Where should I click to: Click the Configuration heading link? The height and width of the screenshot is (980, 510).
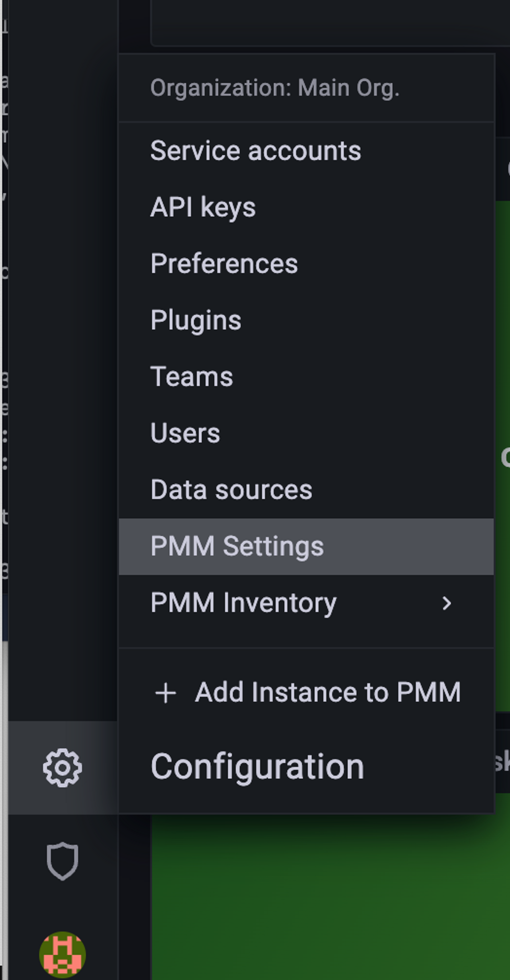(257, 767)
